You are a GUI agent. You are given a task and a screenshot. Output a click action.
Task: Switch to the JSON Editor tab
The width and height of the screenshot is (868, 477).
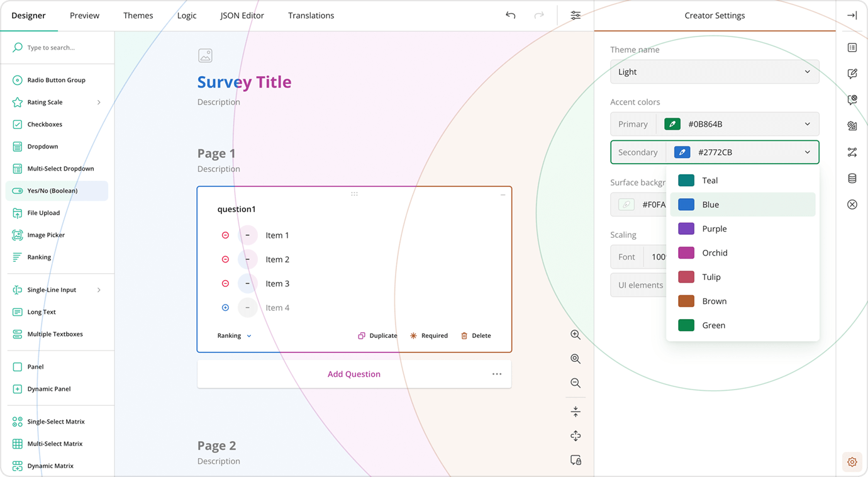point(242,15)
